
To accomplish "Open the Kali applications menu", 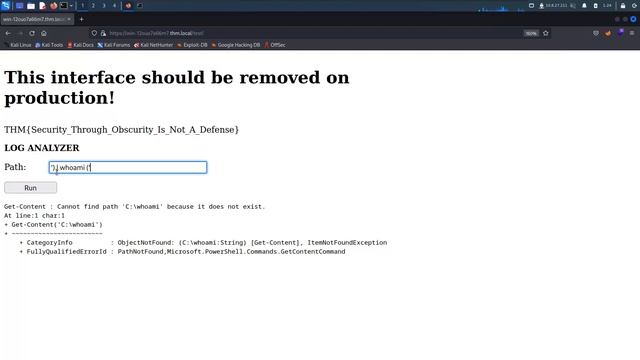I will 6,5.
